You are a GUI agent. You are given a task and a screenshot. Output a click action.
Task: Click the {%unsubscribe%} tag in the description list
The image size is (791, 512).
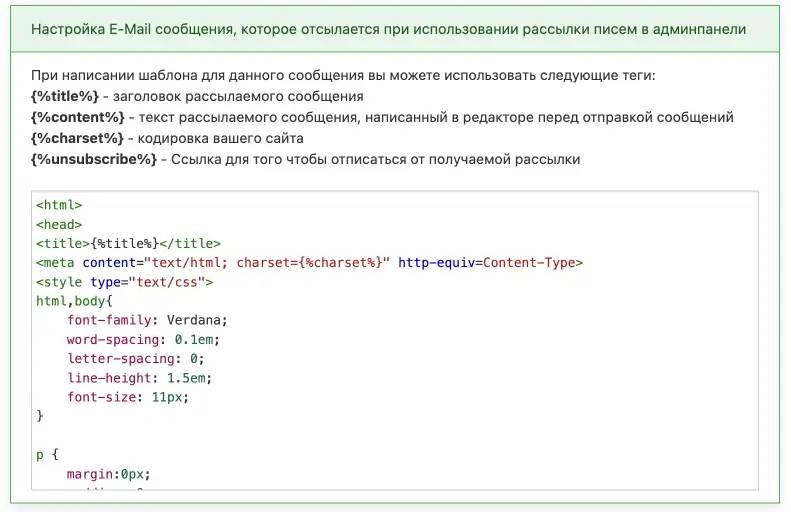point(93,159)
